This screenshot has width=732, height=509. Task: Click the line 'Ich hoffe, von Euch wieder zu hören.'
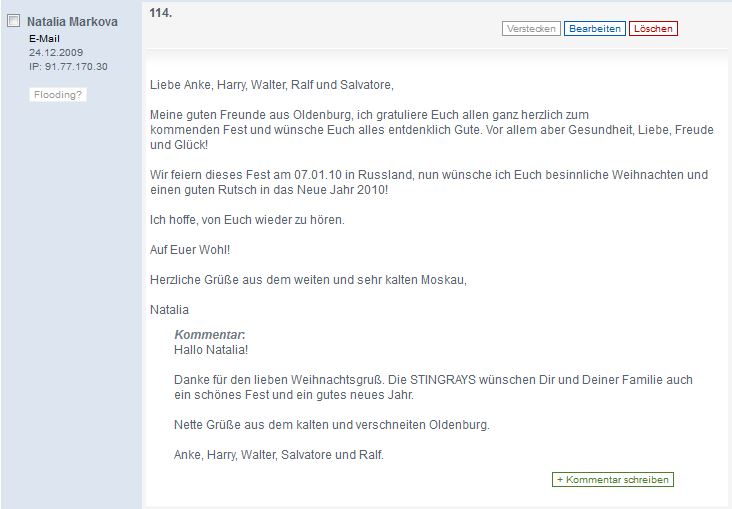point(247,219)
